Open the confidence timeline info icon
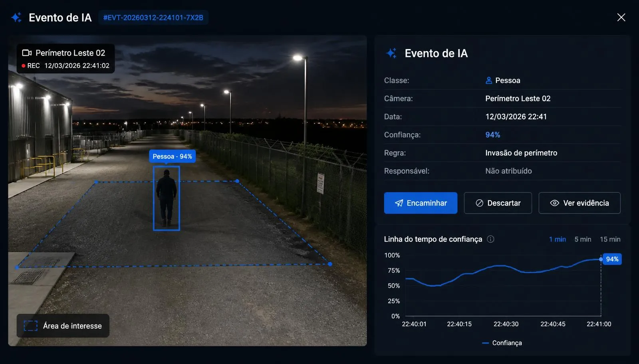Image resolution: width=639 pixels, height=364 pixels. (x=490, y=239)
